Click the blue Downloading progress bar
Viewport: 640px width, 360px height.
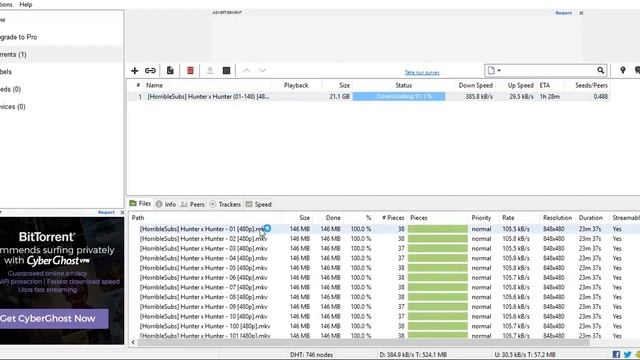pyautogui.click(x=399, y=97)
